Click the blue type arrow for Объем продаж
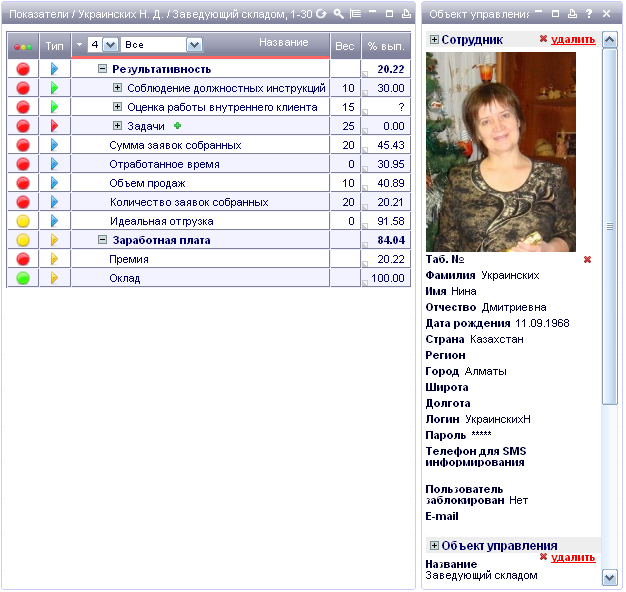 click(x=55, y=183)
